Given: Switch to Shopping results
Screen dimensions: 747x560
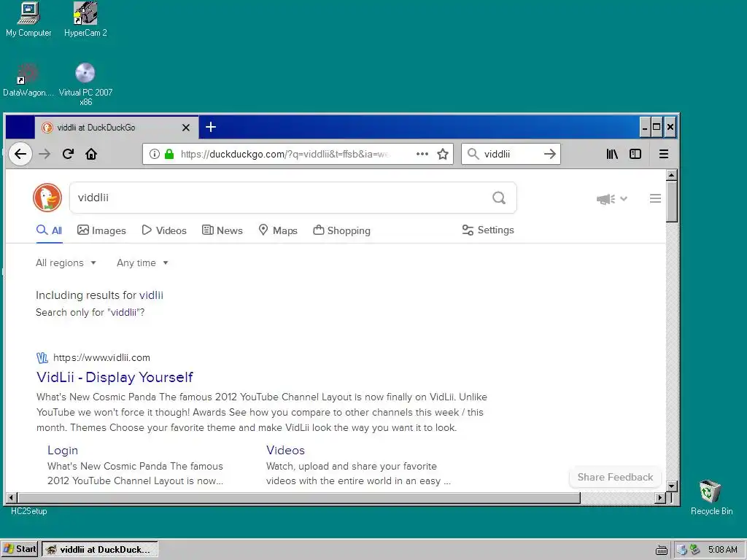Looking at the screenshot, I should (x=341, y=230).
